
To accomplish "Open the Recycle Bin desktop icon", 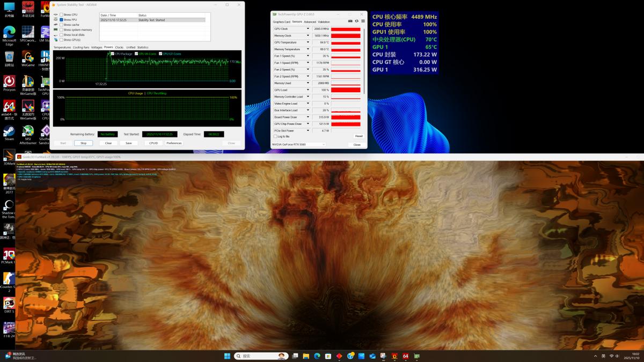I will coord(9,58).
